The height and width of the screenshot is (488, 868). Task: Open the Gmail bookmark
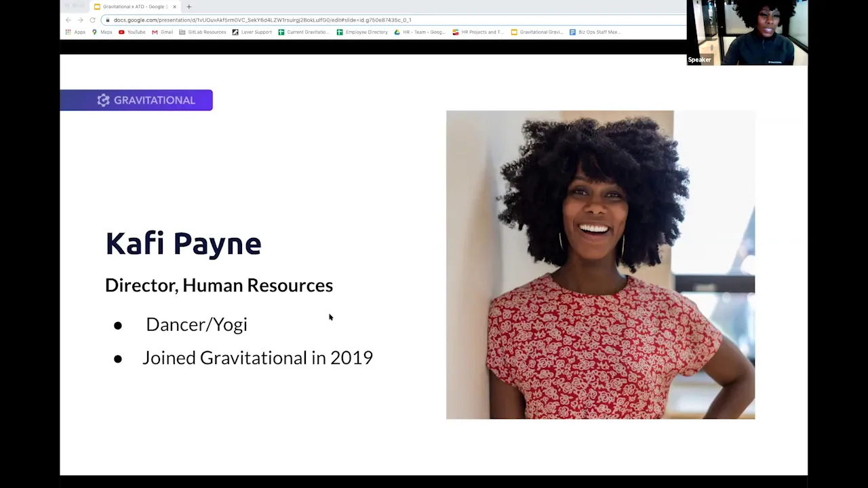pyautogui.click(x=163, y=32)
